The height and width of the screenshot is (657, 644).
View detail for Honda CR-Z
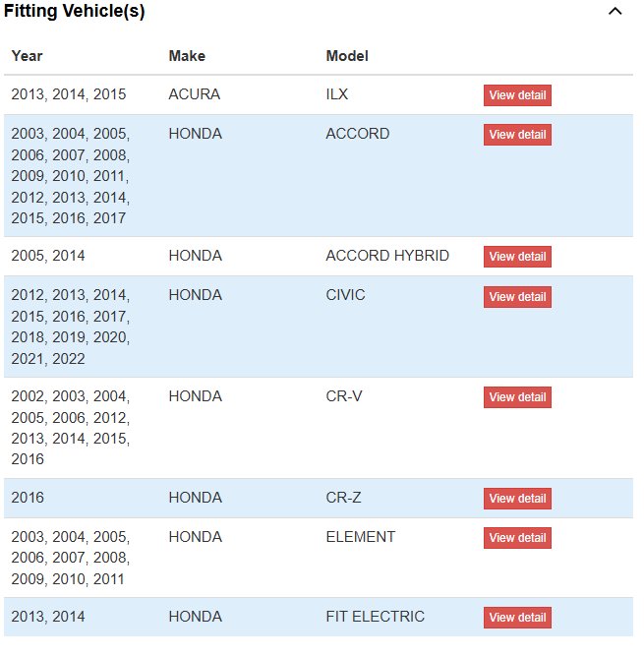[517, 499]
